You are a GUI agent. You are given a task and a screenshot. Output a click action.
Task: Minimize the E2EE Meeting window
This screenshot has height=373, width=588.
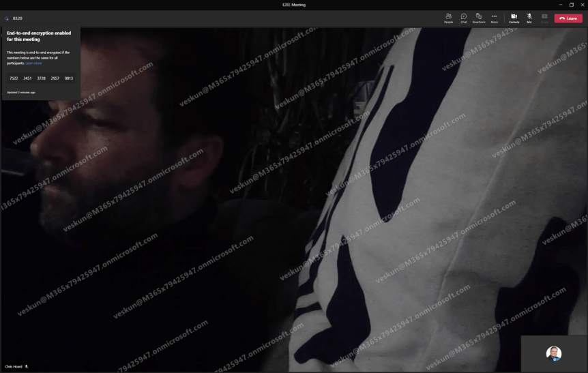560,5
